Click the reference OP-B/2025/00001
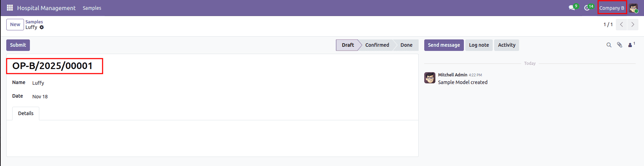 tap(53, 66)
